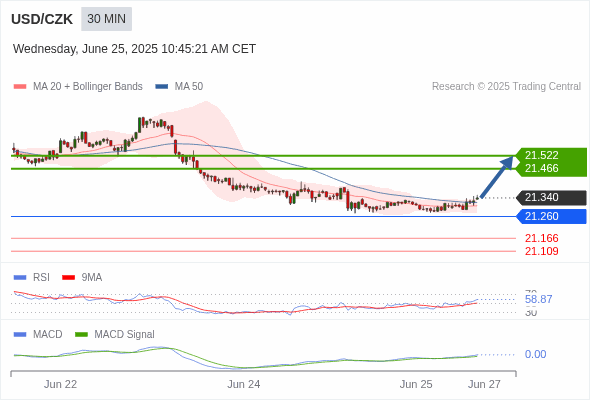Select the 21.466 green resistance label
This screenshot has width=590, height=400.
[541, 168]
